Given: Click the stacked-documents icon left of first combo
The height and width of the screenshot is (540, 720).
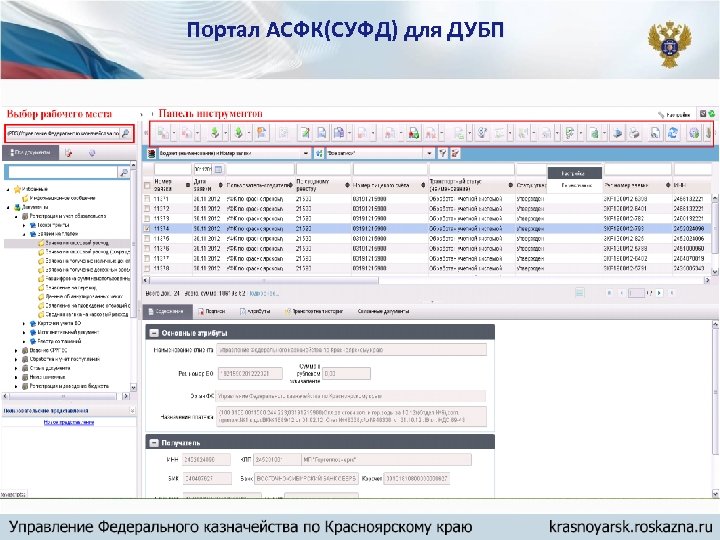Looking at the screenshot, I should tap(151, 153).
